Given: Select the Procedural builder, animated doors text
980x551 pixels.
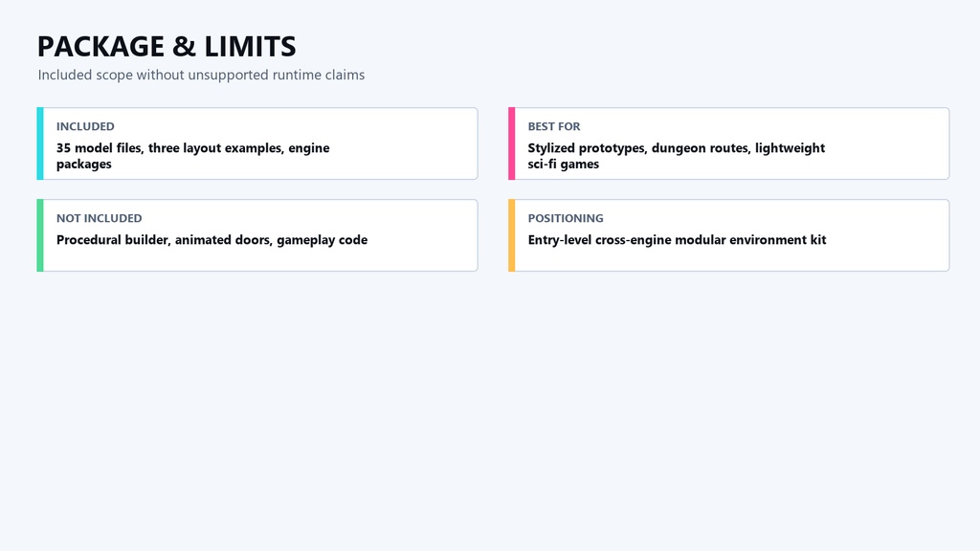Looking at the screenshot, I should [212, 240].
